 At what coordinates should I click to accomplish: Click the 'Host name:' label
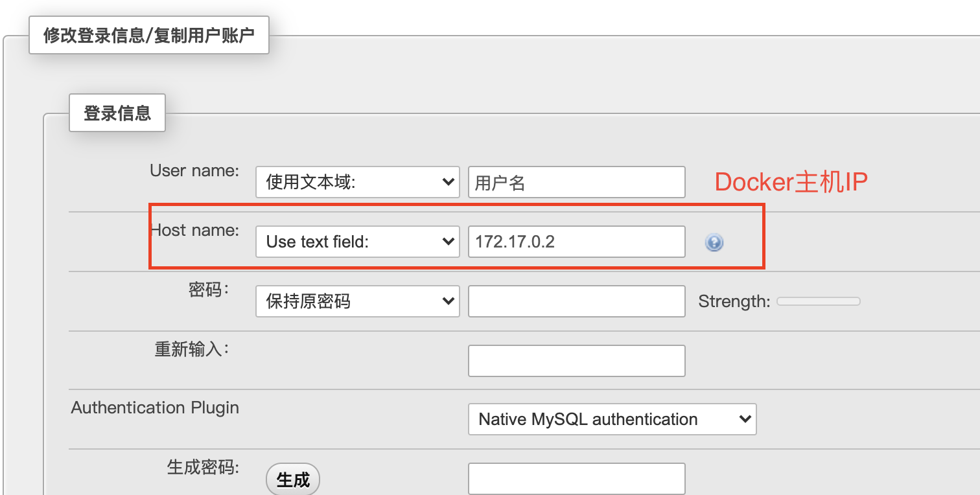[x=194, y=230]
